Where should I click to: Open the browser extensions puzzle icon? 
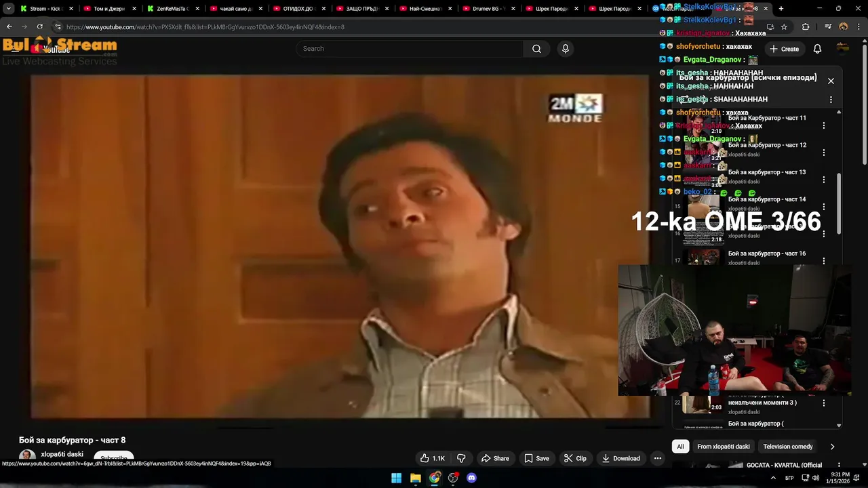[806, 27]
